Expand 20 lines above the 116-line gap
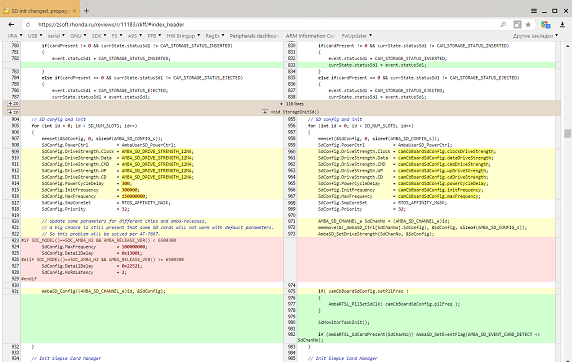This screenshot has height=362, width=572. point(13,104)
